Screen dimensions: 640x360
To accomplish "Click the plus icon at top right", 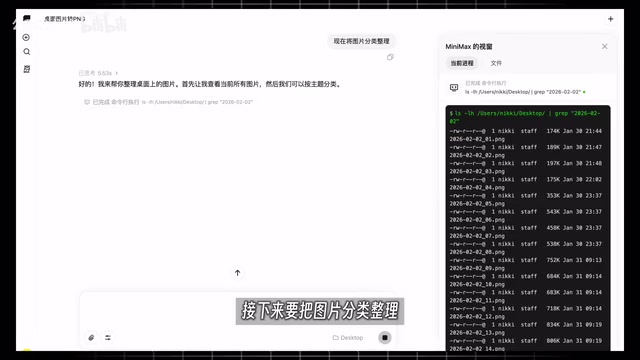I will [611, 19].
